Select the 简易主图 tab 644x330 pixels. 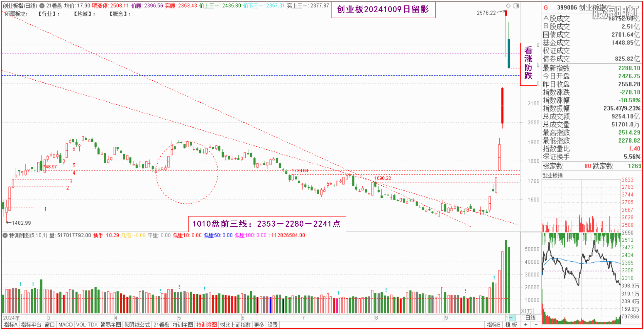click(x=111, y=325)
